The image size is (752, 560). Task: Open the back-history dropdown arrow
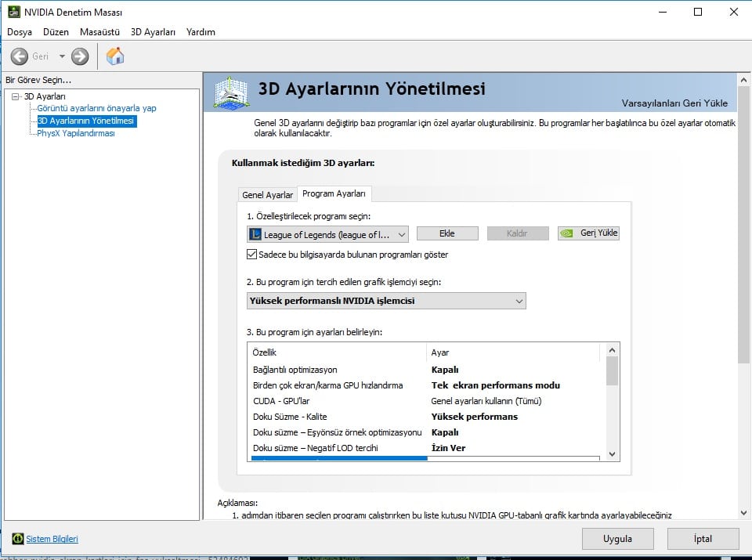point(62,56)
